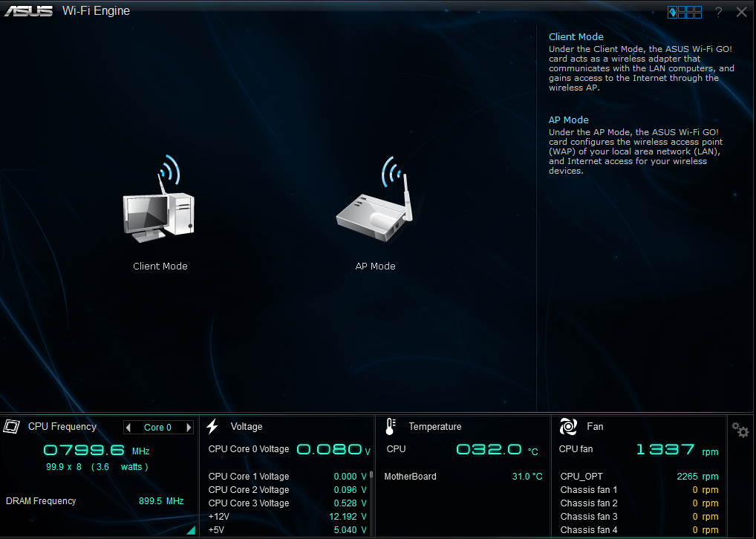This screenshot has height=539, width=756.
Task: Switch to previous CPU core with left arrow
Action: pos(128,428)
